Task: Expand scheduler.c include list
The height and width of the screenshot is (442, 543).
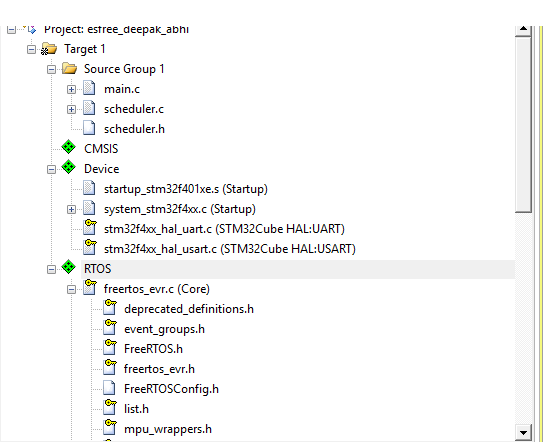Action: [71, 110]
